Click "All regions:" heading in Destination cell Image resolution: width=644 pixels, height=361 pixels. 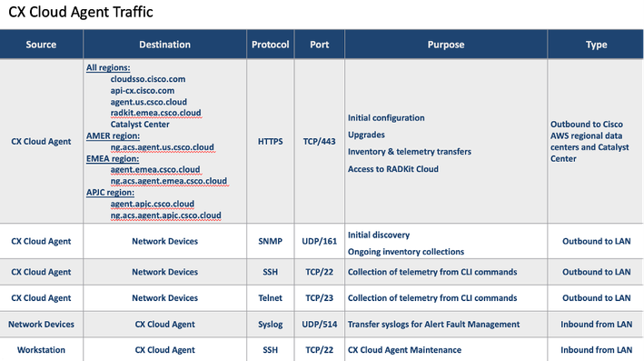(x=108, y=68)
